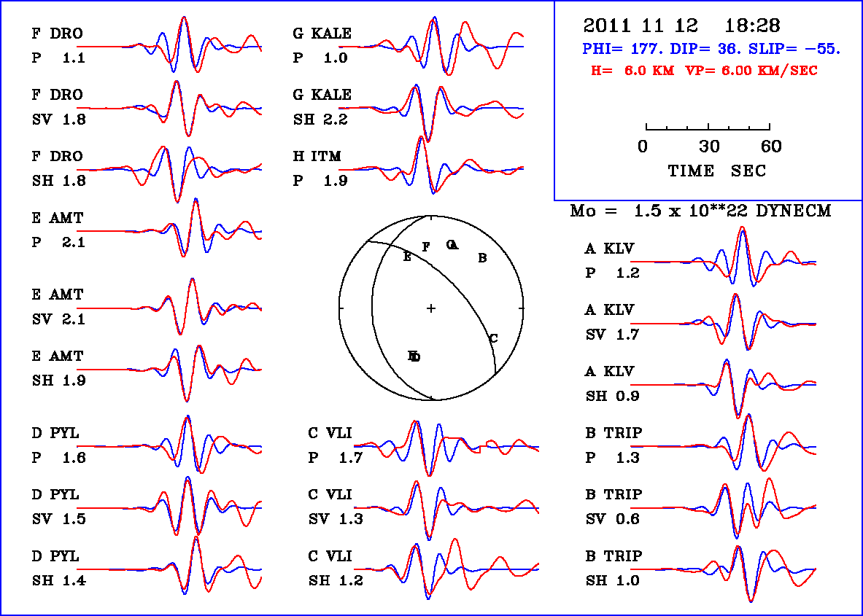The height and width of the screenshot is (616, 863).
Task: Click the 'H ITM' station label
Action: coord(317,156)
